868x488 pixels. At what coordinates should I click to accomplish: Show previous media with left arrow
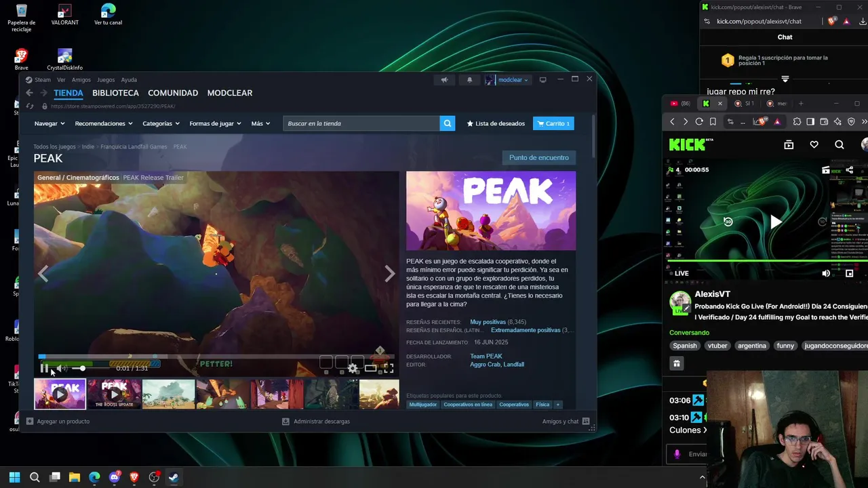[x=43, y=274]
